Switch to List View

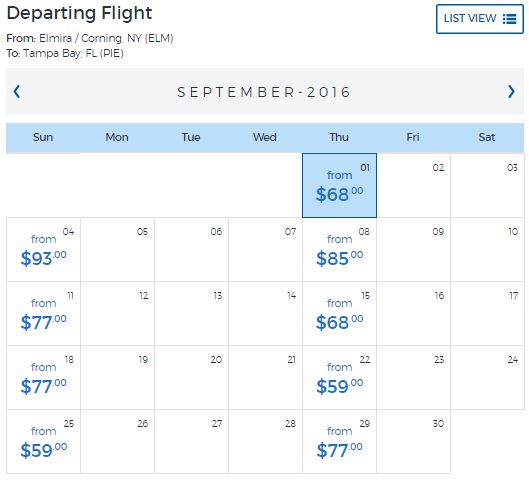[479, 19]
